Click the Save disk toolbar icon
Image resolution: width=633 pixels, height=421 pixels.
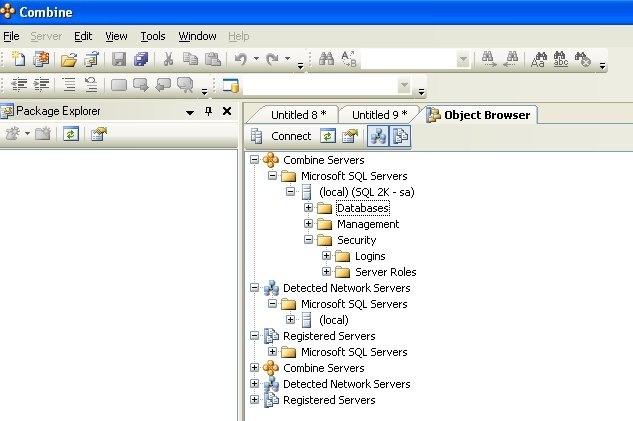[119, 60]
